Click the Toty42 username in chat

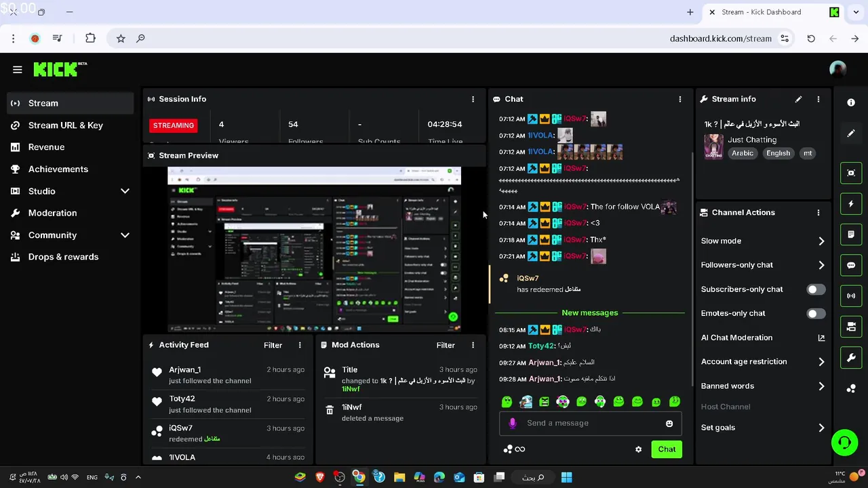(x=541, y=346)
